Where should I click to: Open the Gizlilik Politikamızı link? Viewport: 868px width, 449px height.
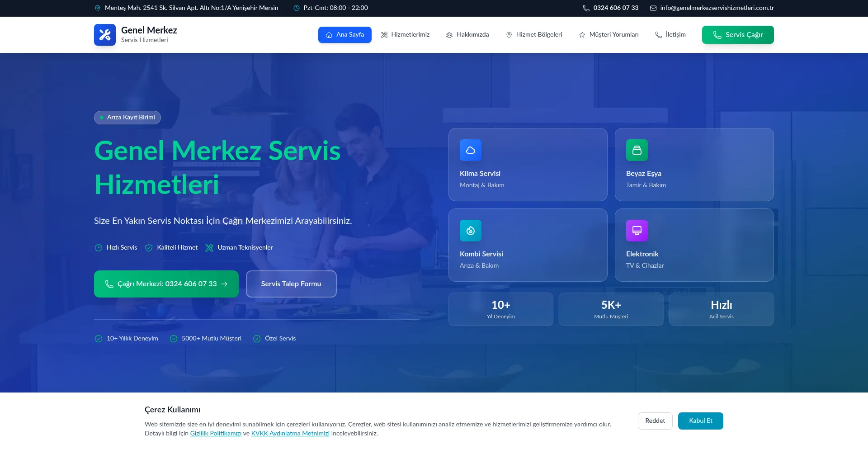216,434
